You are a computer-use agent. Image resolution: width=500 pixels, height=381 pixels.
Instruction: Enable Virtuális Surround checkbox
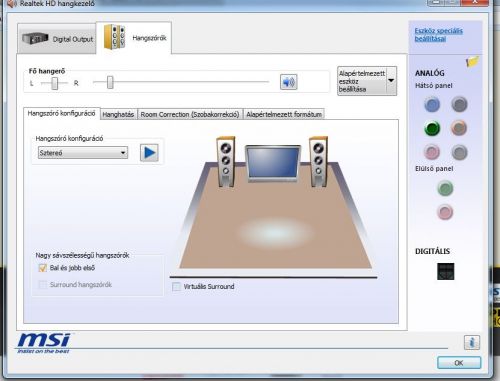176,286
